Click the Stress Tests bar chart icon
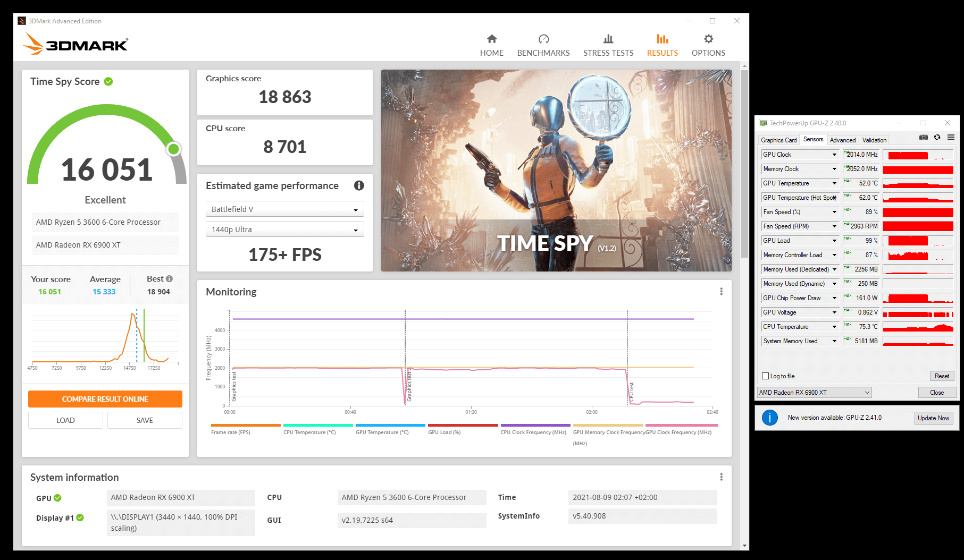Screen dimensions: 964x560 (x=608, y=39)
